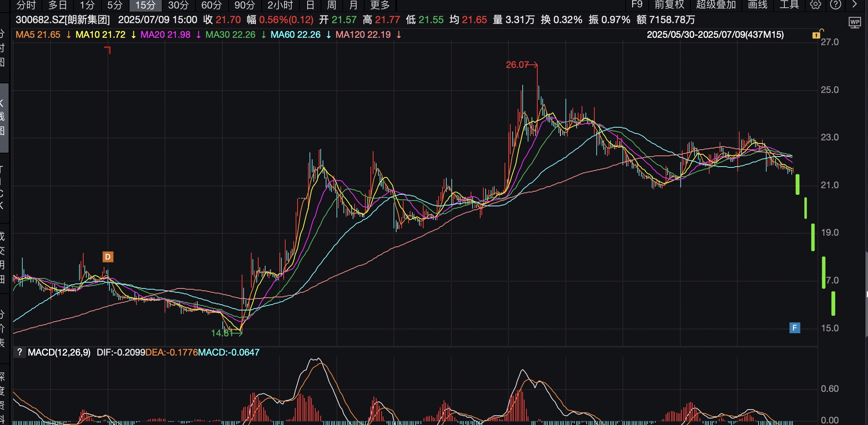Image resolution: width=868 pixels, height=425 pixels.
Task: Open the settings gear icon
Action: (x=815, y=5)
